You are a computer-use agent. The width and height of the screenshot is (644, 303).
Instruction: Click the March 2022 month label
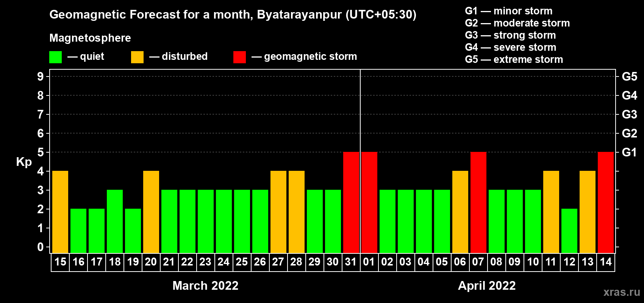(205, 286)
